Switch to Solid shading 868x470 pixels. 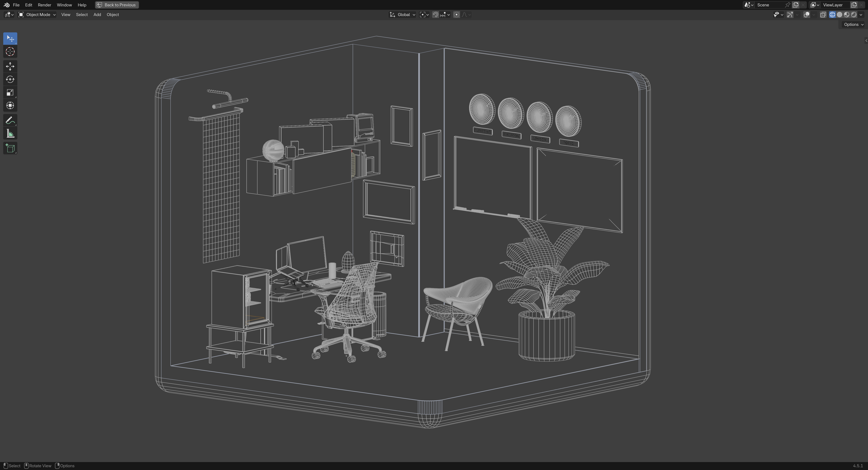(840, 15)
